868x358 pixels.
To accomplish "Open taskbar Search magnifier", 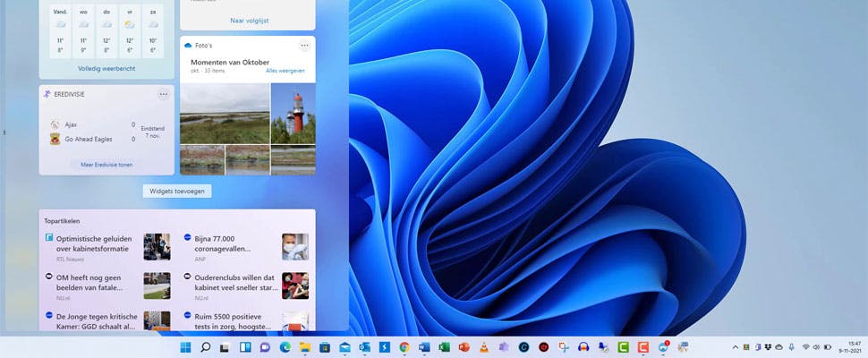I will tap(206, 347).
